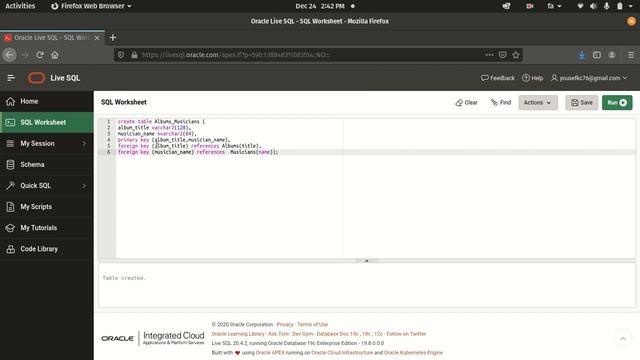
Task: Click the Table created result text
Action: coord(124,278)
